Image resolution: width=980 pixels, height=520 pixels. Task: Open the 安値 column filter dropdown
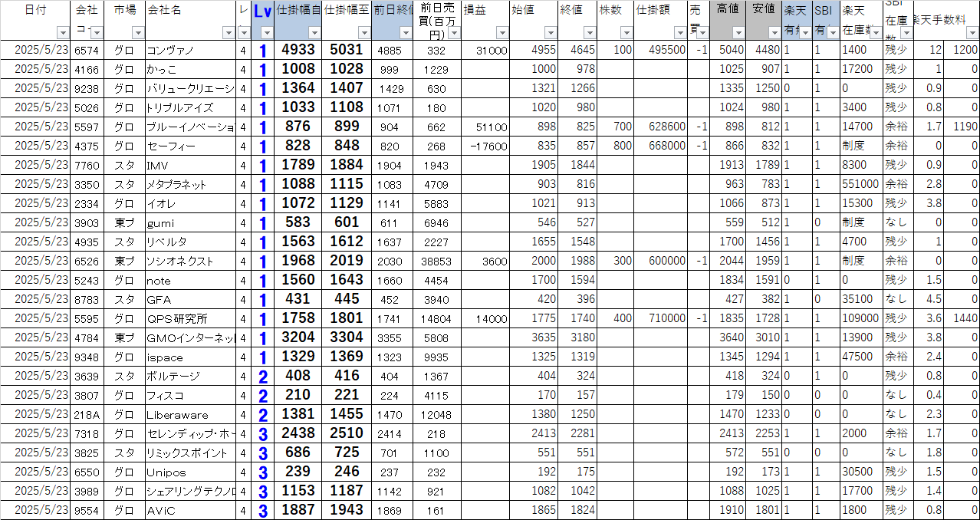click(775, 33)
